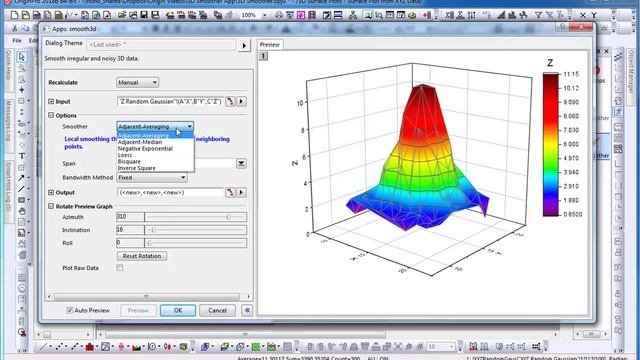
Task: Select the Zoom In tool
Action: click(22, 68)
